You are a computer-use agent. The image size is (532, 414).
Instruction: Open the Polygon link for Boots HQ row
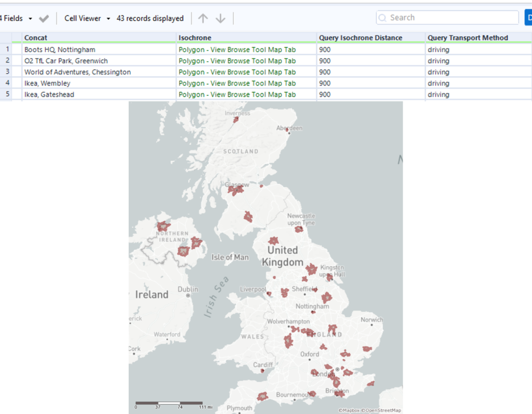coord(237,49)
